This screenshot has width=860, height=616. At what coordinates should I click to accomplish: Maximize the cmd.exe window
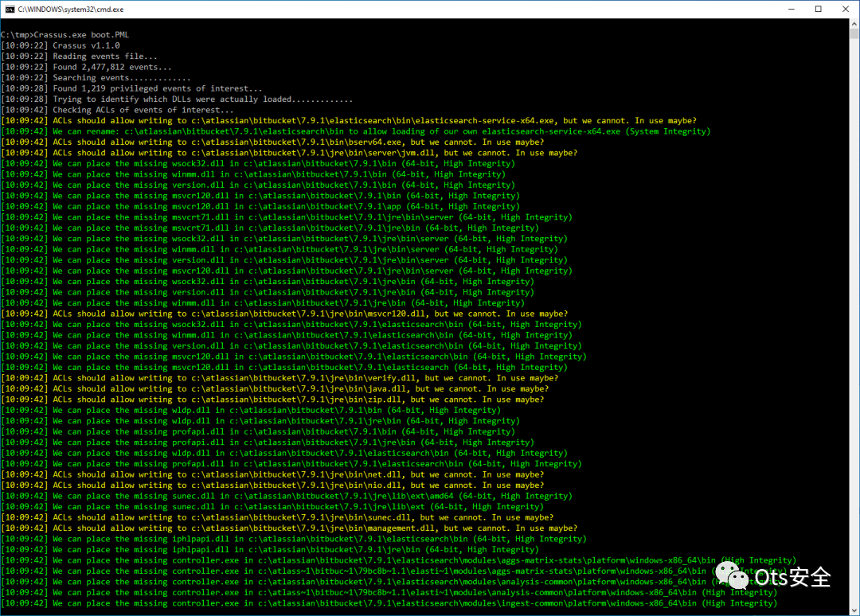click(x=819, y=10)
